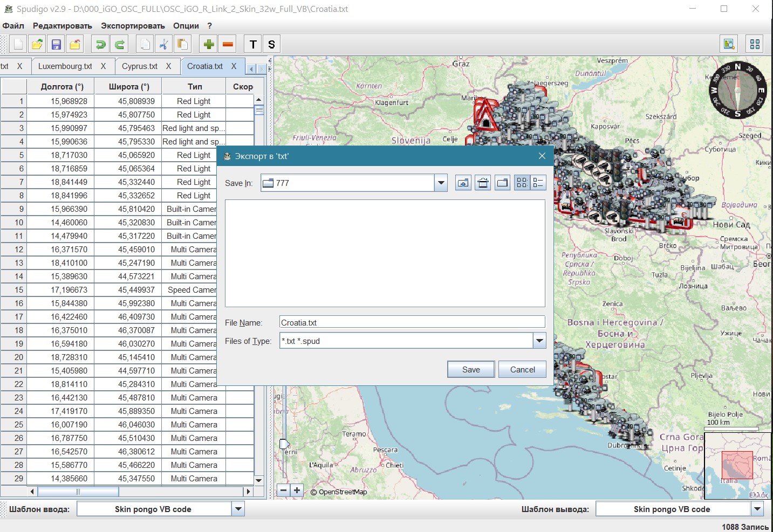Viewport: 773px width, 532px height.
Task: Click the map zoom slider handle
Action: click(x=284, y=444)
